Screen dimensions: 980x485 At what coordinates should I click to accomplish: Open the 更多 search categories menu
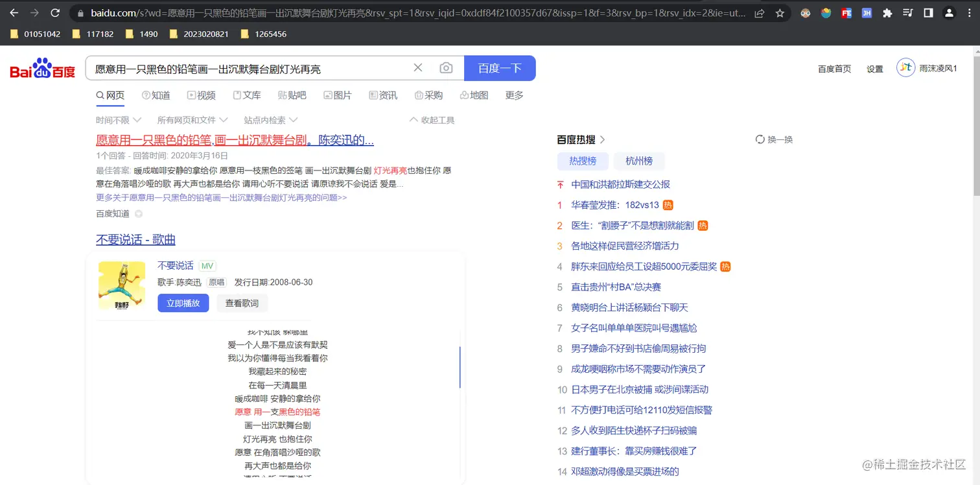coord(514,95)
